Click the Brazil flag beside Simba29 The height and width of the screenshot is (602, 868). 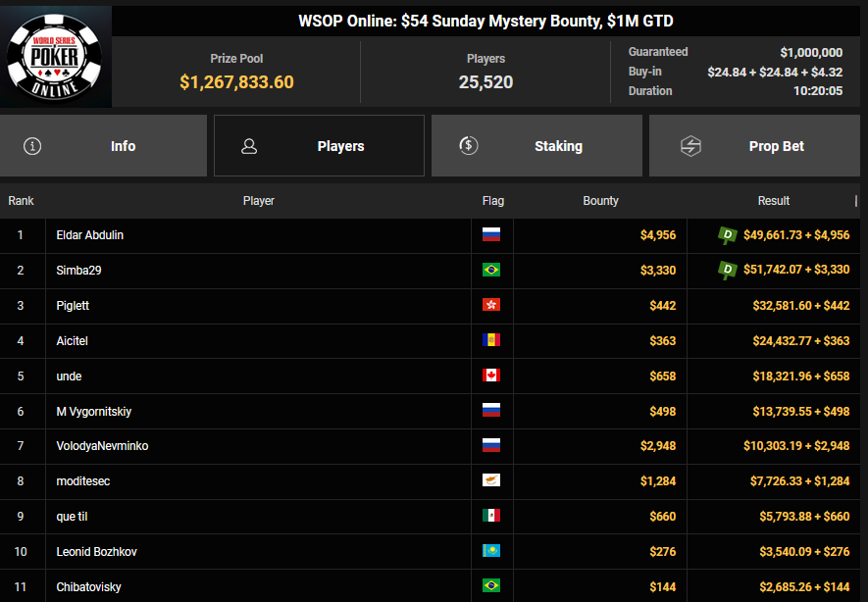click(491, 271)
